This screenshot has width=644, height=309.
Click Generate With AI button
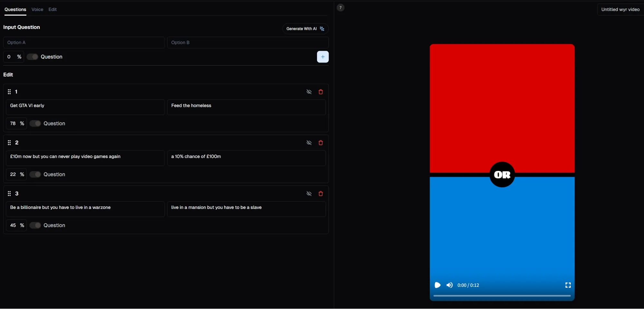click(305, 29)
